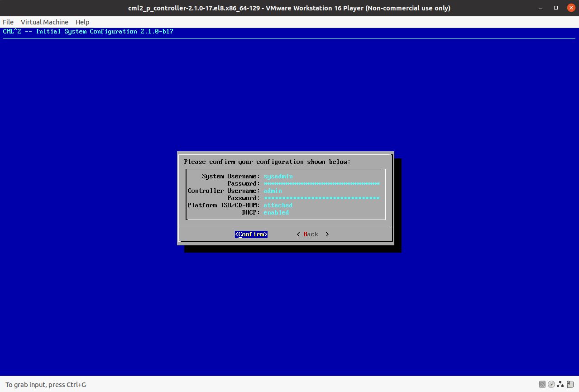Click the CD/DVD device status icon
This screenshot has width=579, height=392.
point(551,384)
